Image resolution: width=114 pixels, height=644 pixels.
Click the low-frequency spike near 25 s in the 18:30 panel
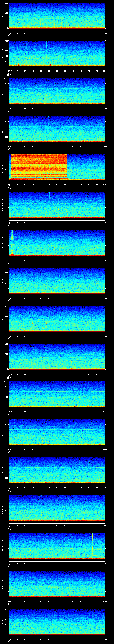click(50, 63)
